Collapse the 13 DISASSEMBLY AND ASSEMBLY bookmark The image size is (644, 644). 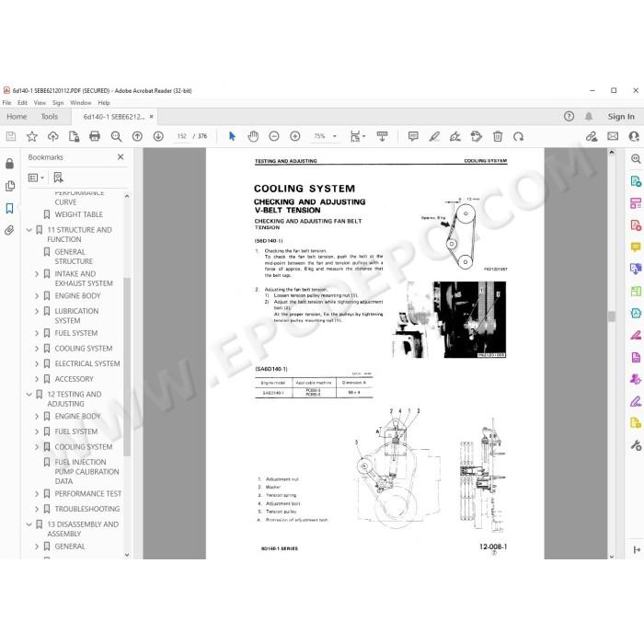click(29, 524)
